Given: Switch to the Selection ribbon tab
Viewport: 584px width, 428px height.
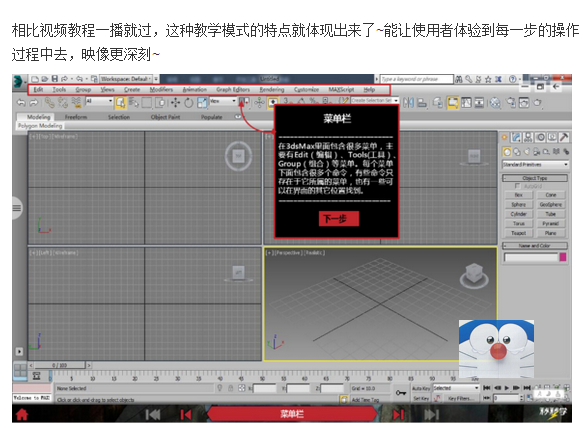Looking at the screenshot, I should pos(119,117).
